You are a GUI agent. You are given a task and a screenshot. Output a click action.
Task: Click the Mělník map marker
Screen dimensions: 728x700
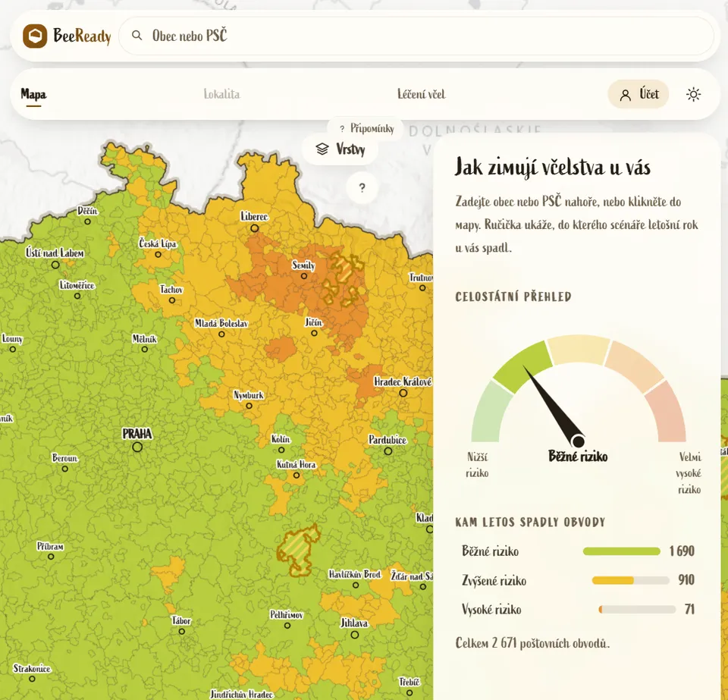click(x=144, y=350)
